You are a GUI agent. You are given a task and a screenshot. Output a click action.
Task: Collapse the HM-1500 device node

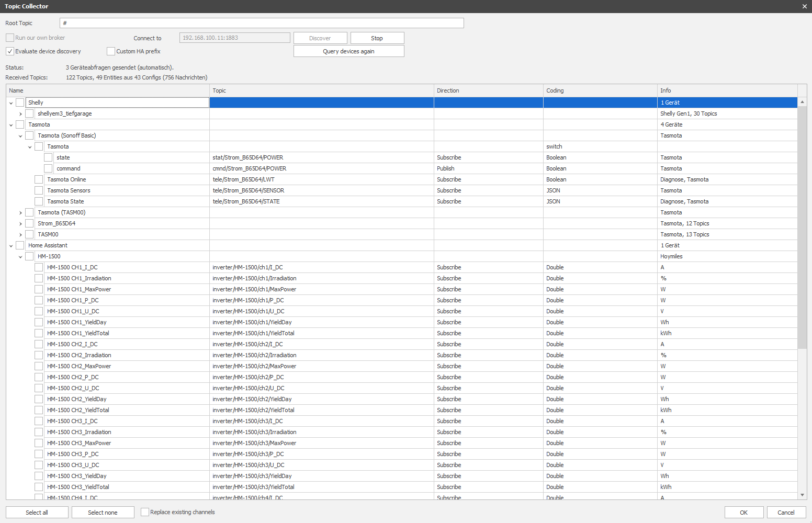coord(20,257)
